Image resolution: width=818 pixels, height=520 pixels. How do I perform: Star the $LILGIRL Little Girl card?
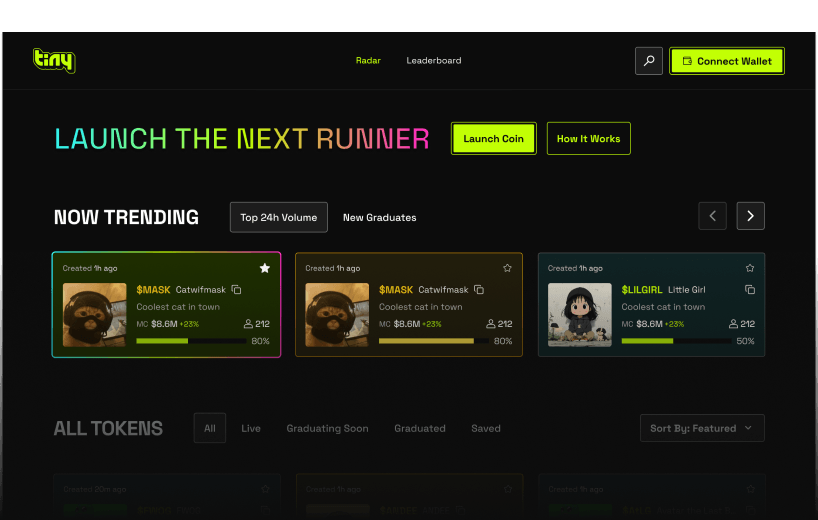(x=750, y=268)
